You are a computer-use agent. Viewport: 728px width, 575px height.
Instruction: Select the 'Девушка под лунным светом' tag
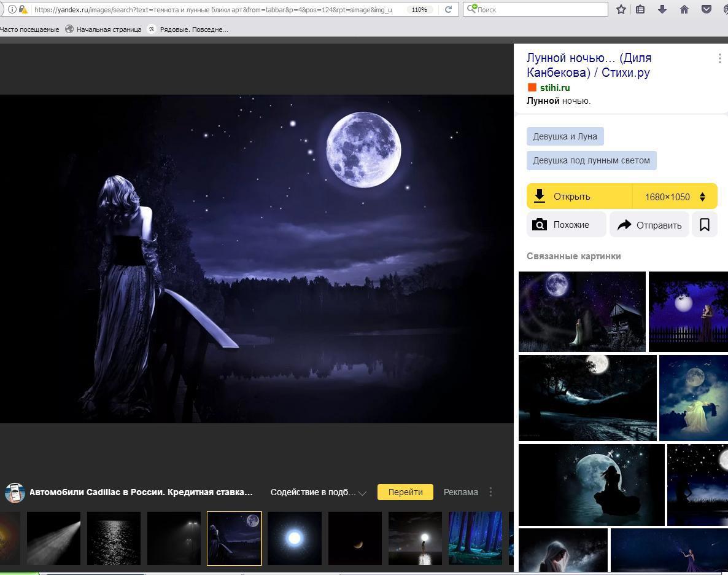click(591, 160)
